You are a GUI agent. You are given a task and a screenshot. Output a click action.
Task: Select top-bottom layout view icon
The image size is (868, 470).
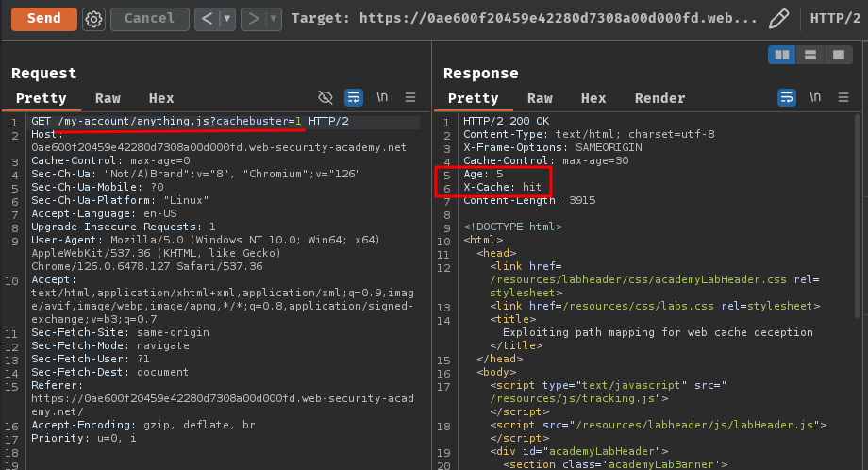[x=810, y=55]
